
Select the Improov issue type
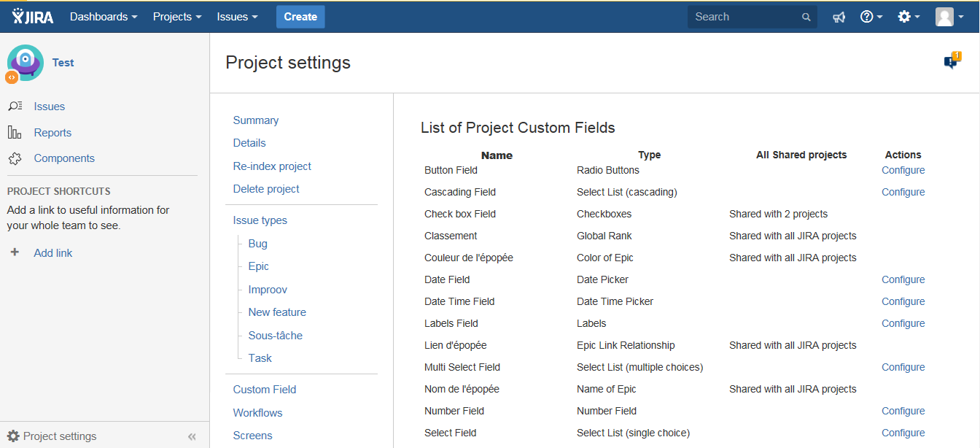tap(268, 290)
